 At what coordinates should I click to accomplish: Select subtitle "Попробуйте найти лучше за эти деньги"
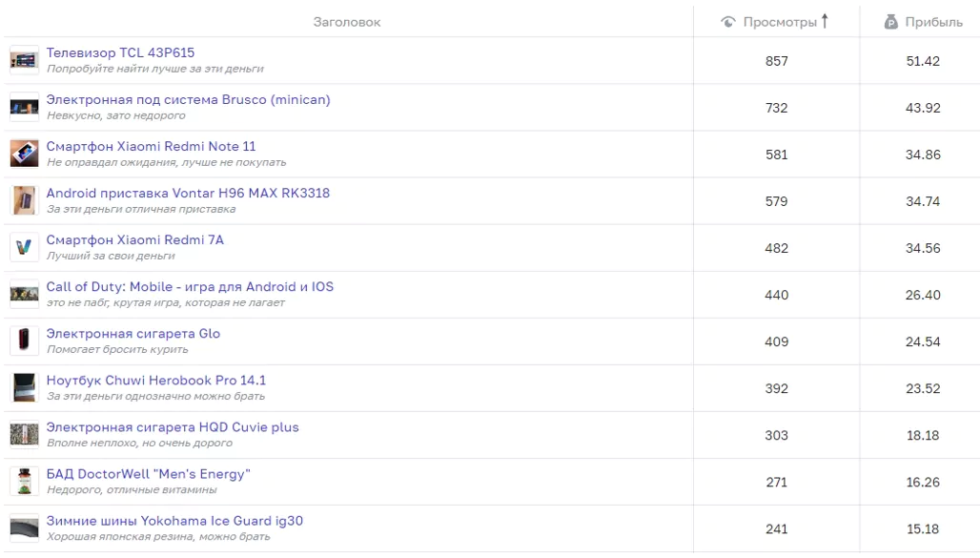tap(155, 69)
